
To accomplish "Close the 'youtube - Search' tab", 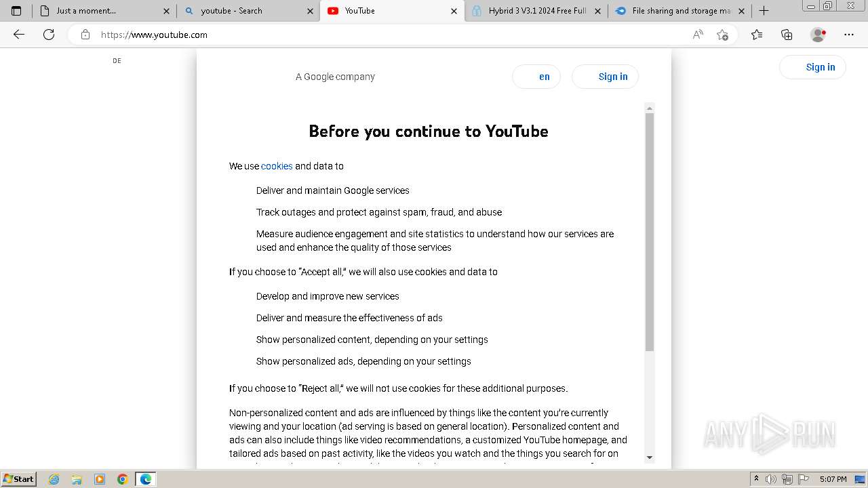I will (x=310, y=11).
